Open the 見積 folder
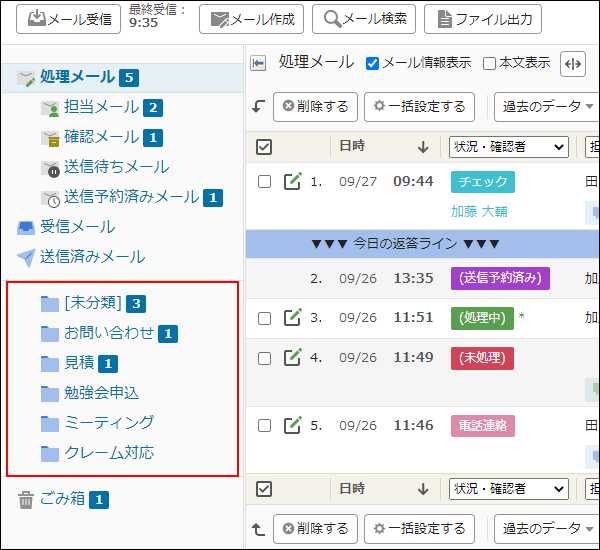600x550 pixels. pos(79,363)
